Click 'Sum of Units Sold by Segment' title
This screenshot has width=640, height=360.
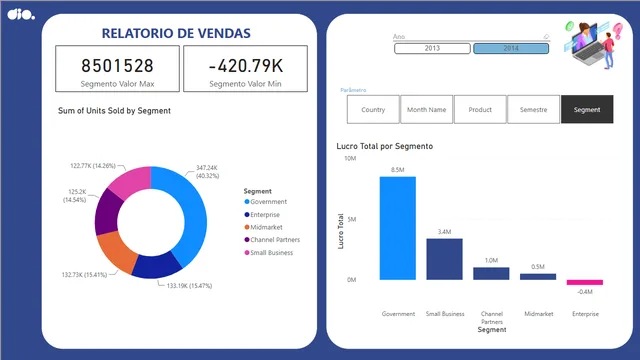tap(114, 111)
